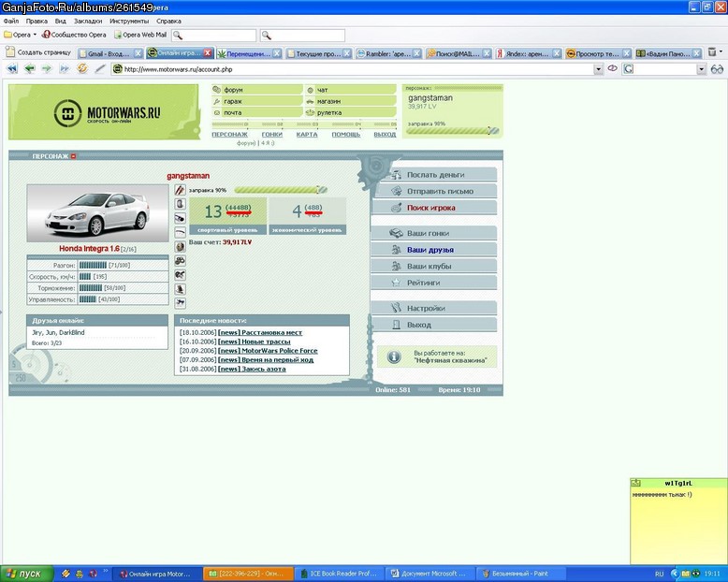Click the Поиск игрока button

[x=434, y=208]
